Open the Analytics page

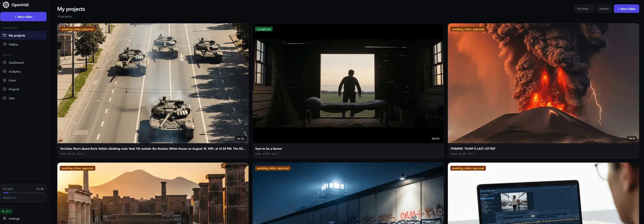[23, 72]
